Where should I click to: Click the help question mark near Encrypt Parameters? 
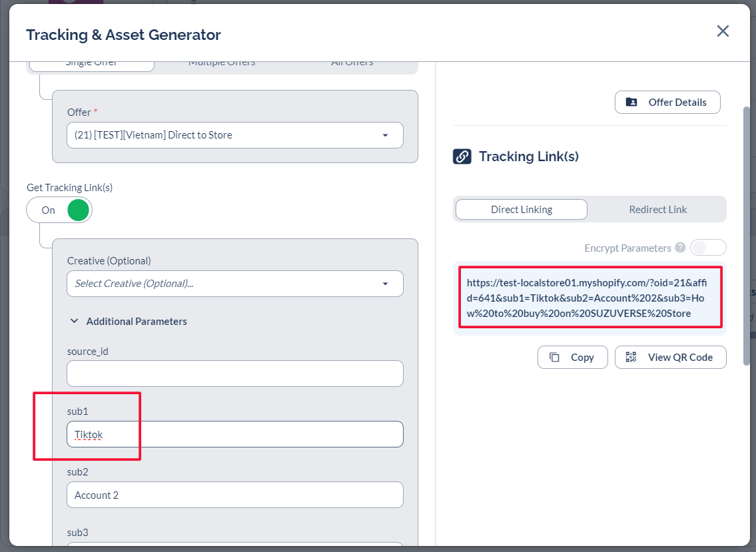point(680,248)
